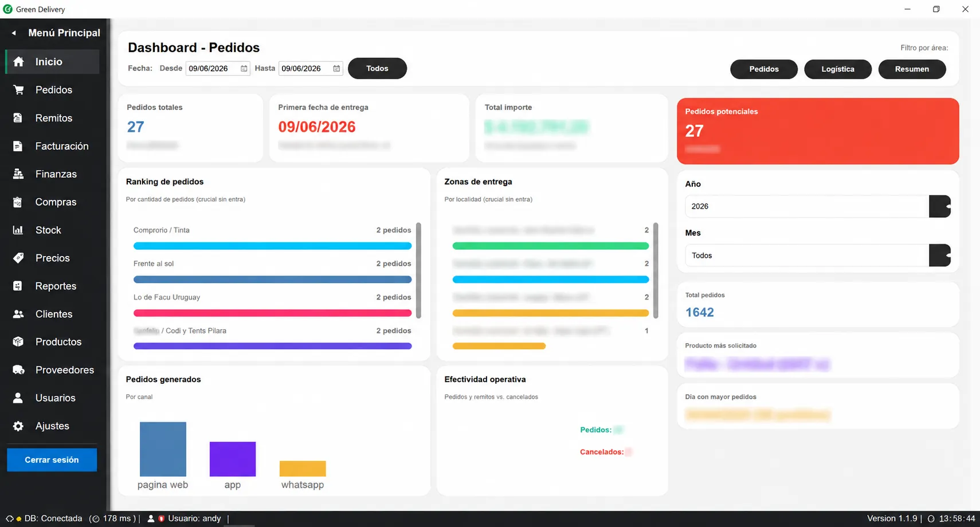Image resolution: width=980 pixels, height=527 pixels.
Task: Click the Primera fecha de entrega 09/06/2026
Action: (317, 127)
